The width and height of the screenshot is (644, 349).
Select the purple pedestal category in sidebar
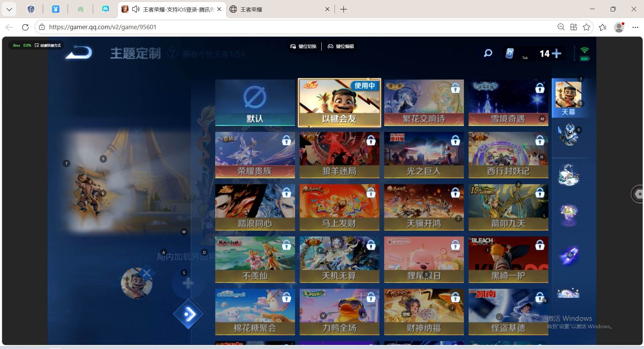point(569,215)
